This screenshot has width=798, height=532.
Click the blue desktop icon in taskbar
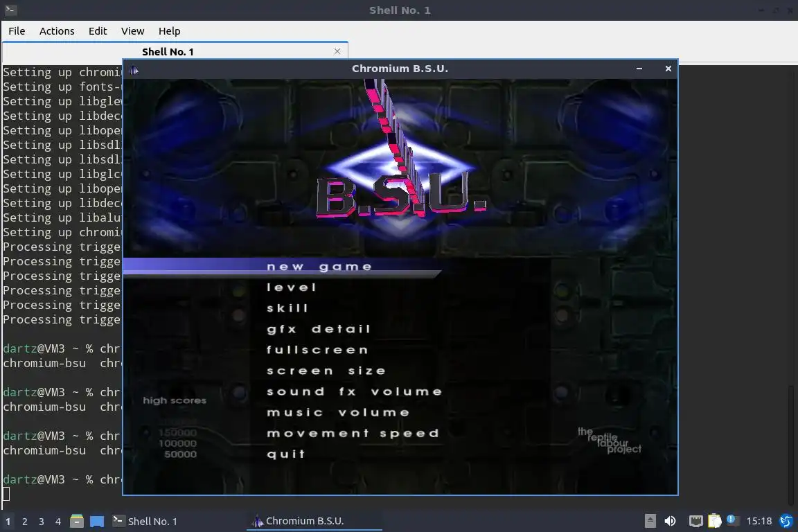tap(97, 522)
